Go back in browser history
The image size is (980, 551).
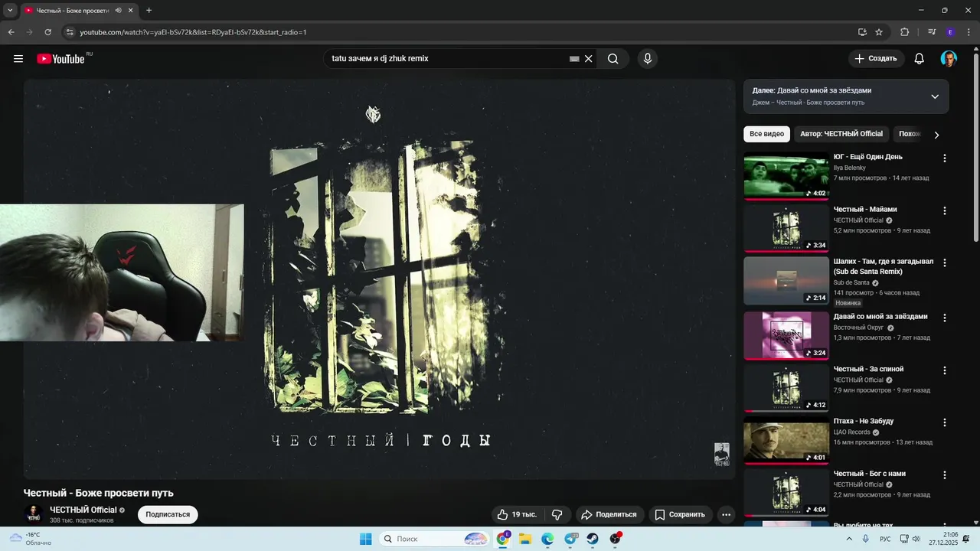[11, 32]
